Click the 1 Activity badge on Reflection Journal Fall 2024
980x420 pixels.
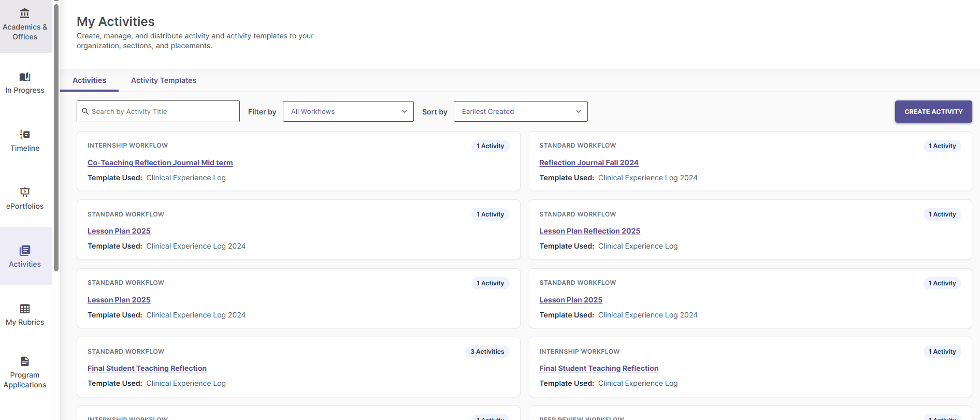942,146
